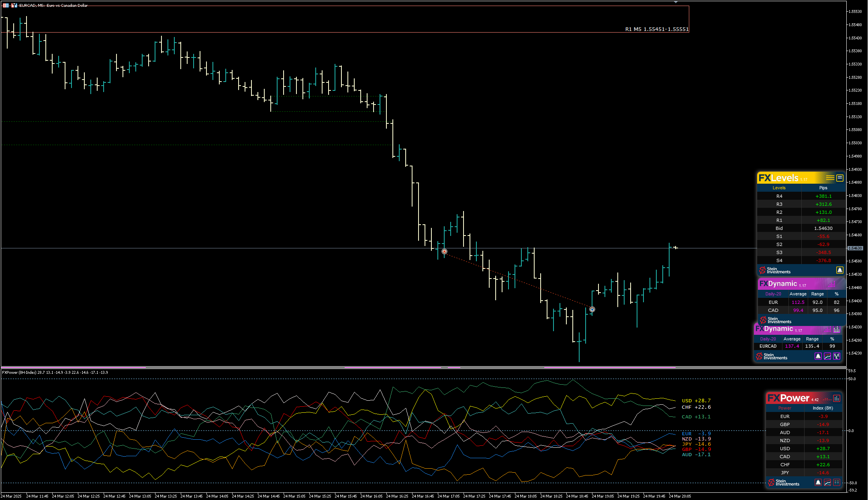
Task: Click FXPower grid layout icon
Action: point(837,482)
